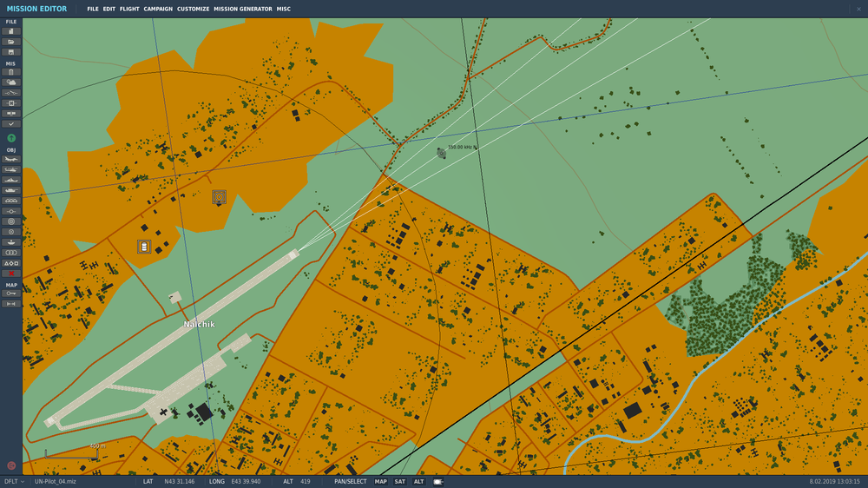Screen dimensions: 868x488
Task: Switch map view to ALT mode
Action: pyautogui.click(x=419, y=482)
